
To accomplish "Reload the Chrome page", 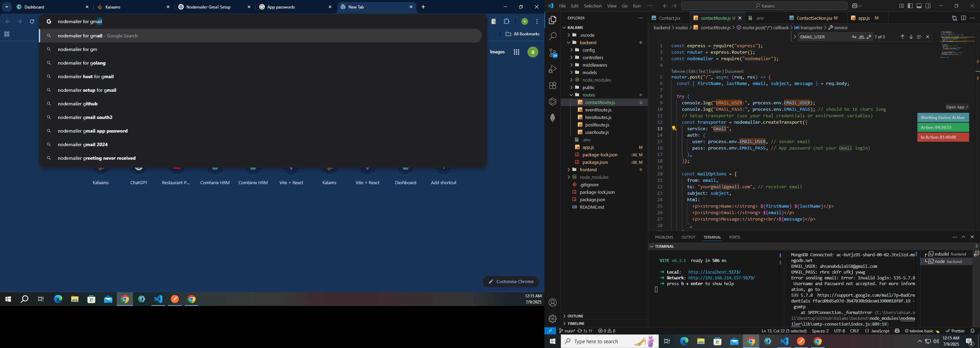I will coord(32,22).
